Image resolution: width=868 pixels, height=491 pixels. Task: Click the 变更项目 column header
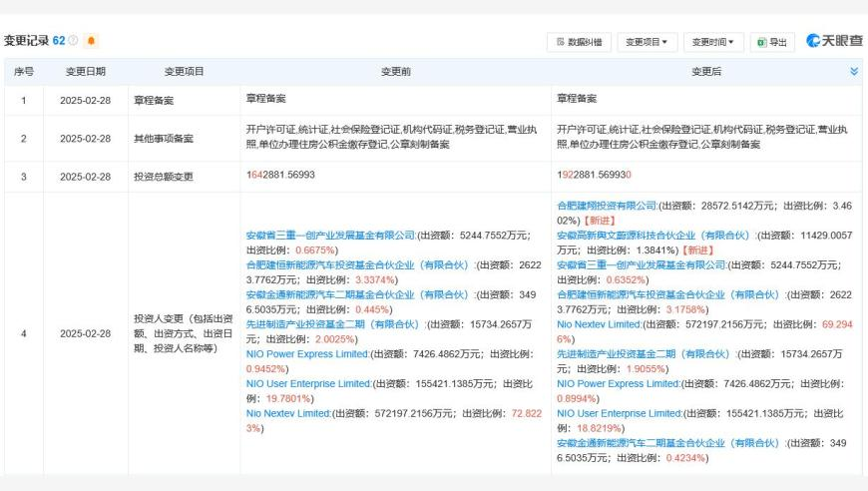(184, 72)
